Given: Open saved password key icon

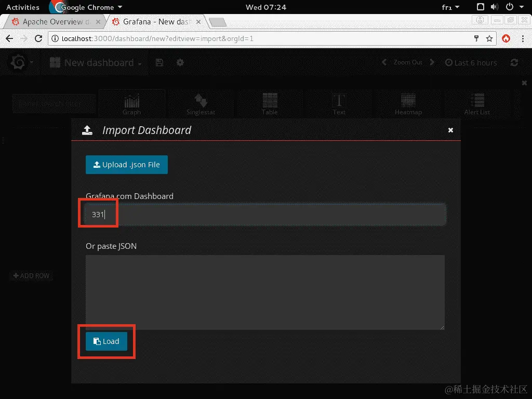Looking at the screenshot, I should tap(476, 38).
